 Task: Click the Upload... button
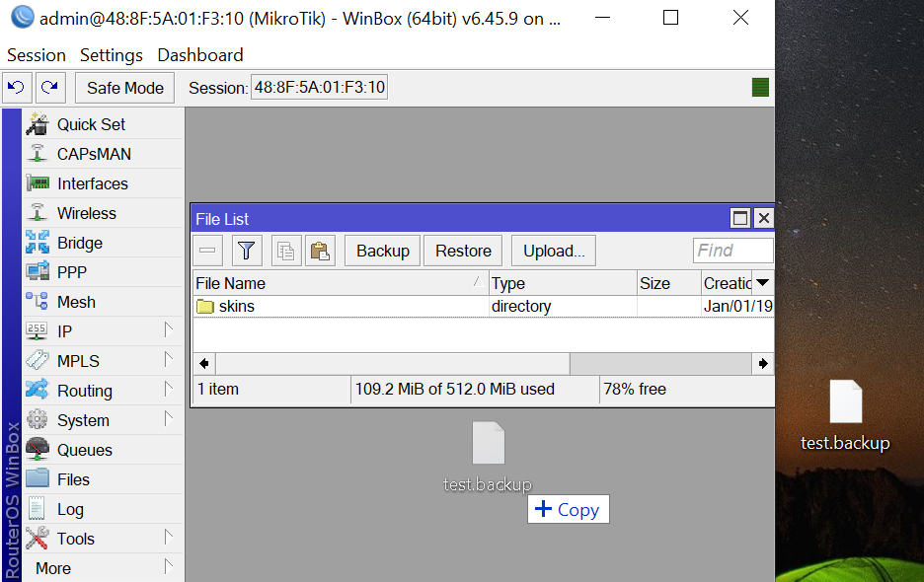click(x=554, y=251)
